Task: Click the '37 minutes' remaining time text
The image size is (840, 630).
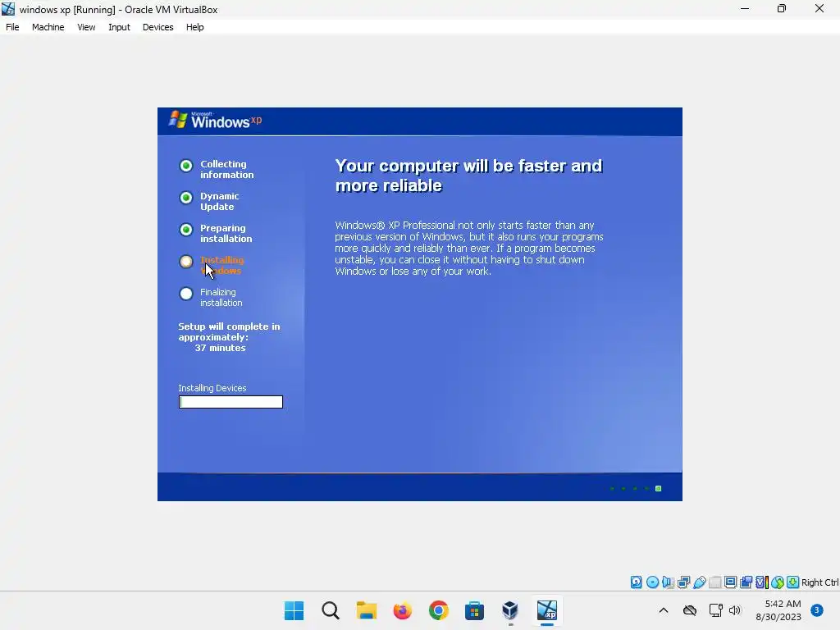Action: 220,348
